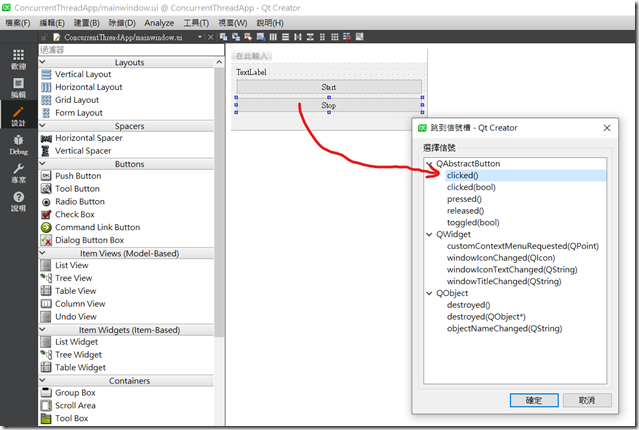Collapse QWidget signal group
Viewport: 639px width, 430px height.
(x=430, y=234)
